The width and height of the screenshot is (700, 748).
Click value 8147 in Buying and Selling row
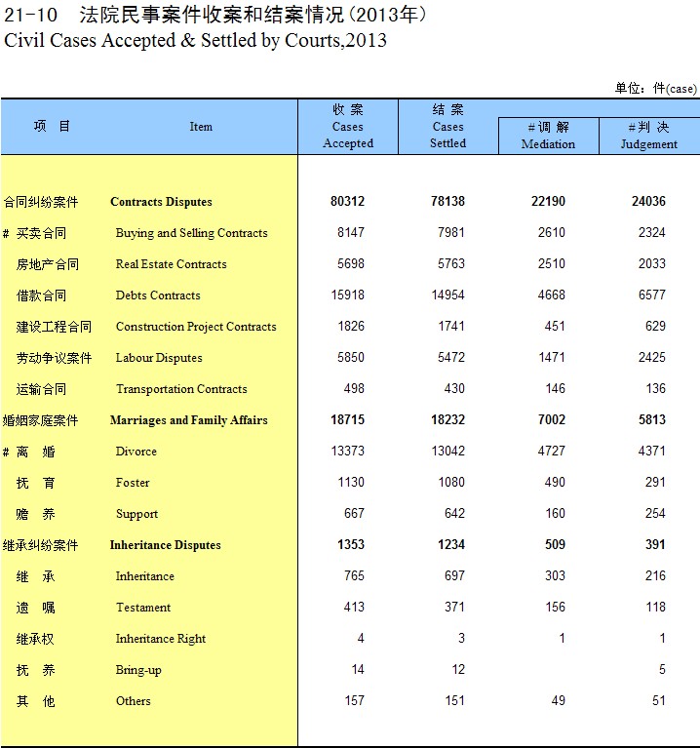(351, 233)
